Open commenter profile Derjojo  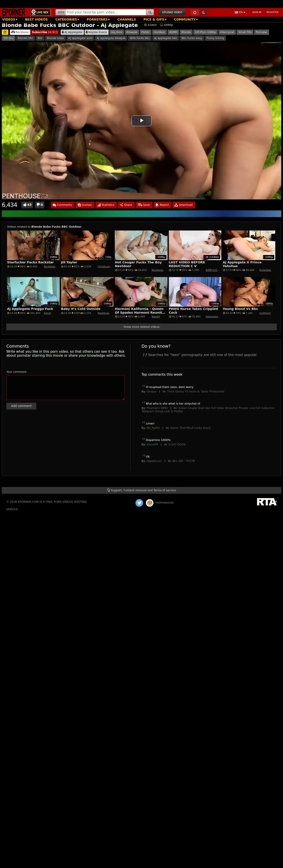point(151,392)
